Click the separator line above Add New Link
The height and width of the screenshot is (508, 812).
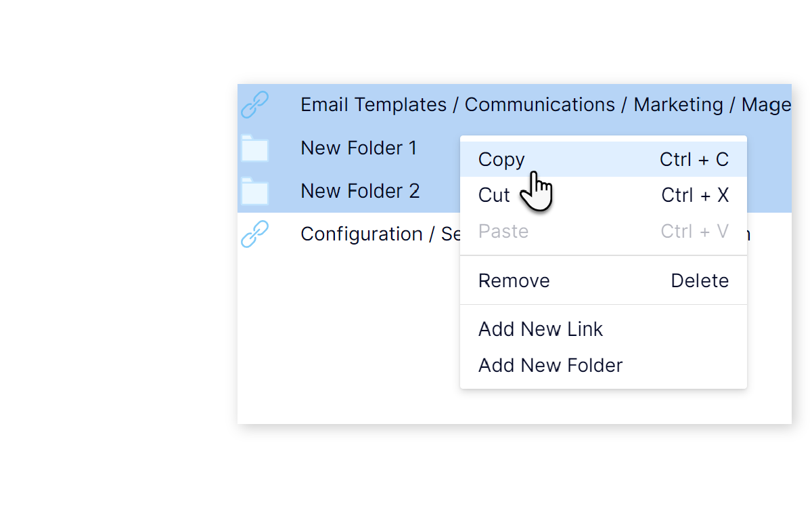[x=603, y=305]
